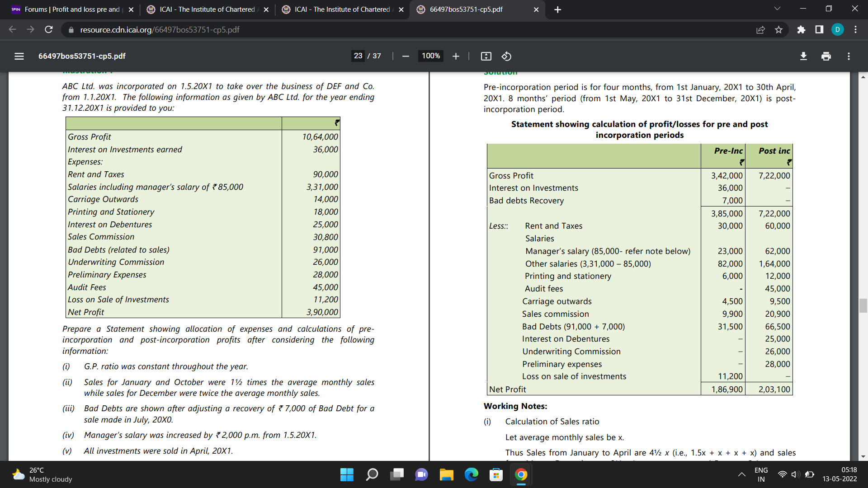Open a new browser tab
Viewport: 868px width, 488px height.
point(557,9)
